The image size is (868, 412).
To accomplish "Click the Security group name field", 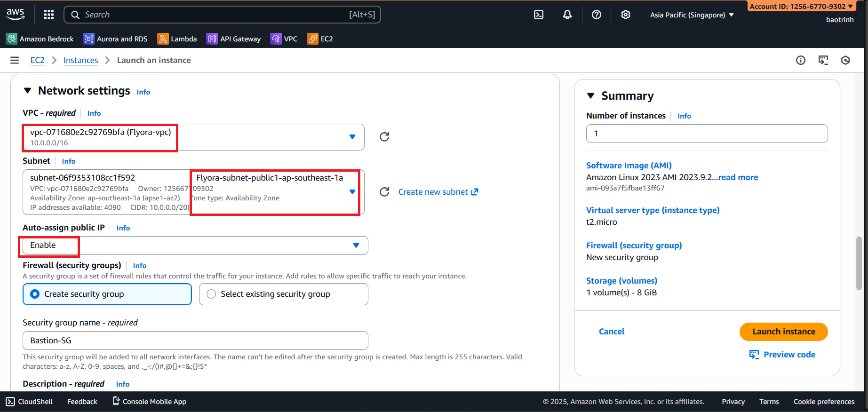I will pyautogui.click(x=195, y=341).
